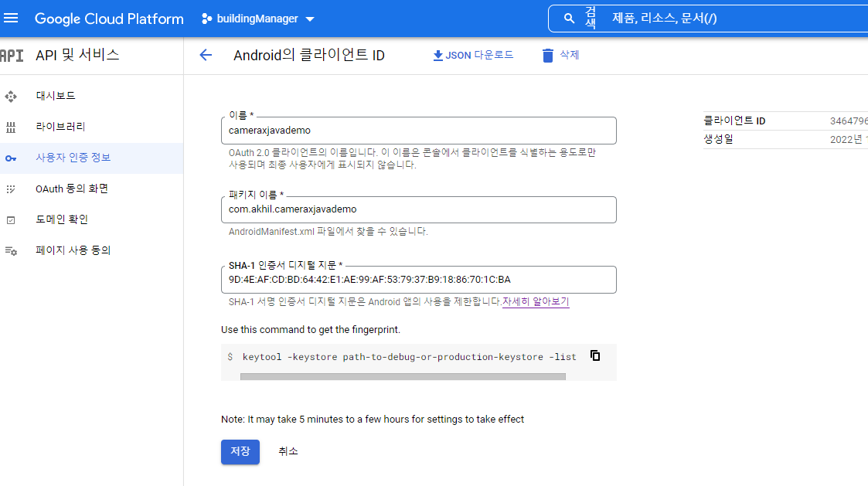The height and width of the screenshot is (486, 868).
Task: Click the Android의 클라이언트 ID page title
Action: (x=309, y=56)
